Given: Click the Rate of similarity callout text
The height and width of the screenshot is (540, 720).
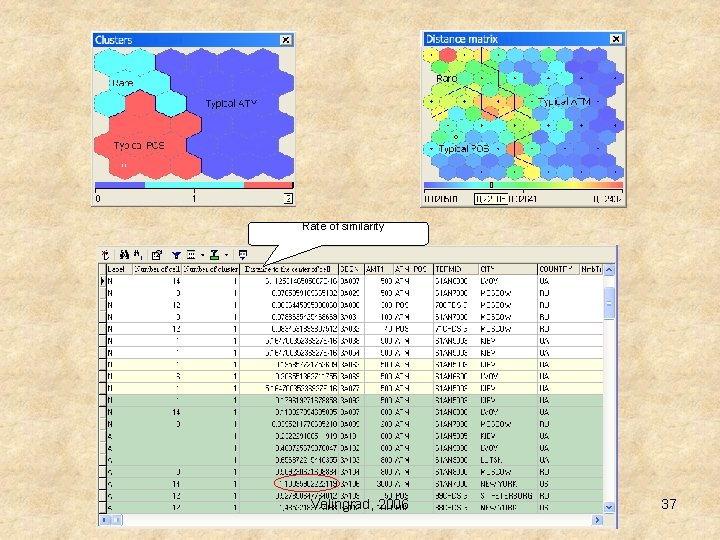Looking at the screenshot, I should [x=343, y=226].
